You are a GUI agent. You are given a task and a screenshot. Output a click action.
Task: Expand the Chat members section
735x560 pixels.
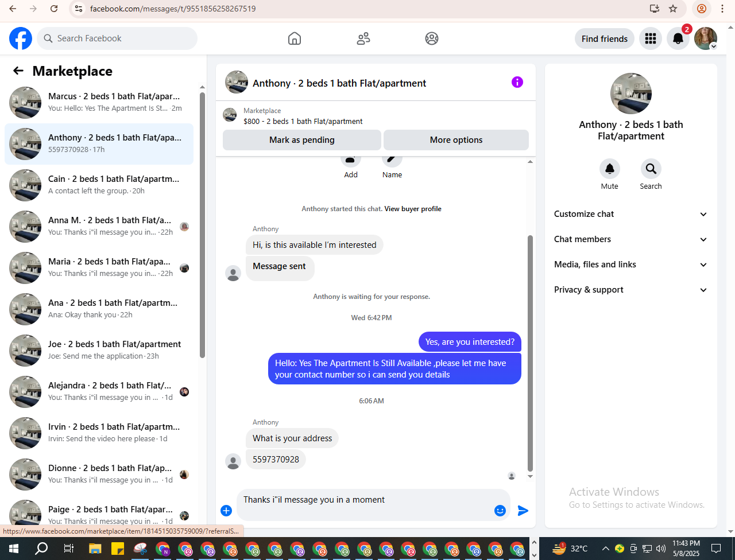[630, 239]
